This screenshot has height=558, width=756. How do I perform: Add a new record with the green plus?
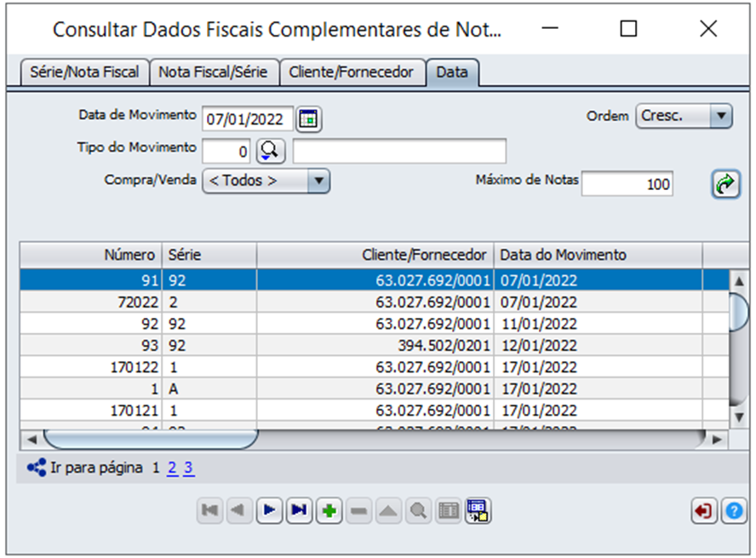pos(329,510)
